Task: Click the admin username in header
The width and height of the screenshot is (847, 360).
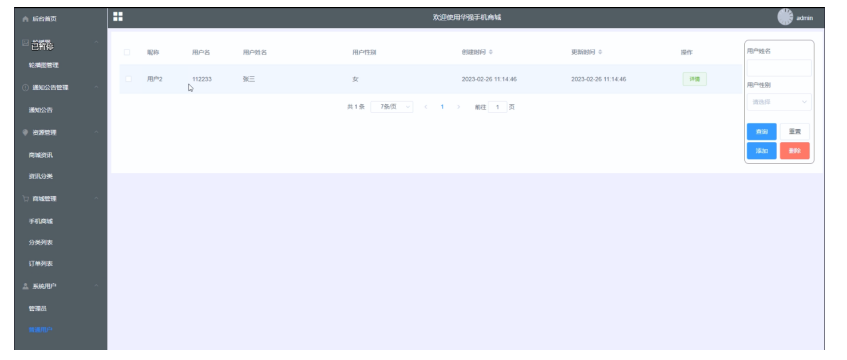Action: [804, 18]
